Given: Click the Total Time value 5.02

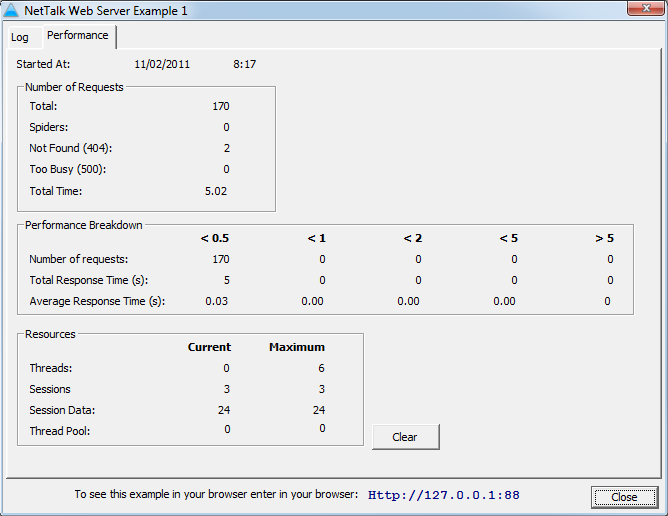Looking at the screenshot, I should [217, 190].
